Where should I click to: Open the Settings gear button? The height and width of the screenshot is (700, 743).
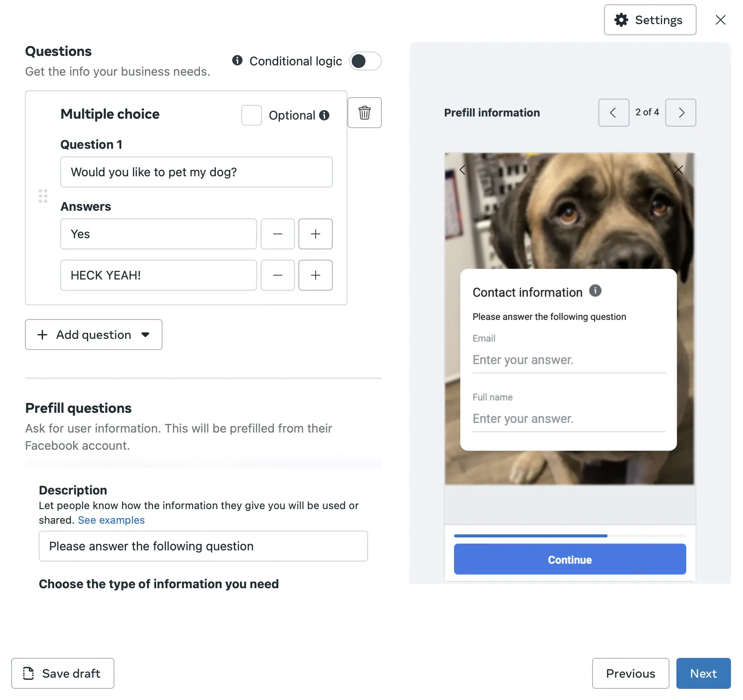point(650,20)
